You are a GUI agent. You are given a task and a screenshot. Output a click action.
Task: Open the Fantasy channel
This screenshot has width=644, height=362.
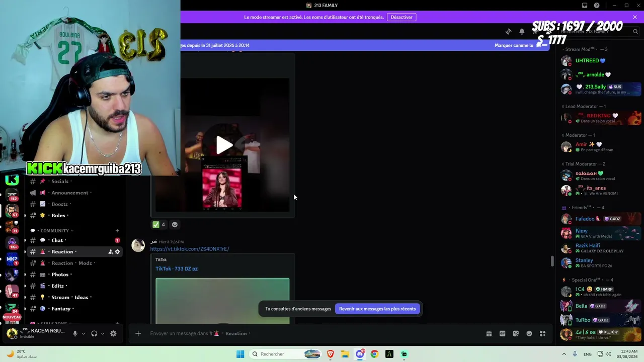point(74,309)
